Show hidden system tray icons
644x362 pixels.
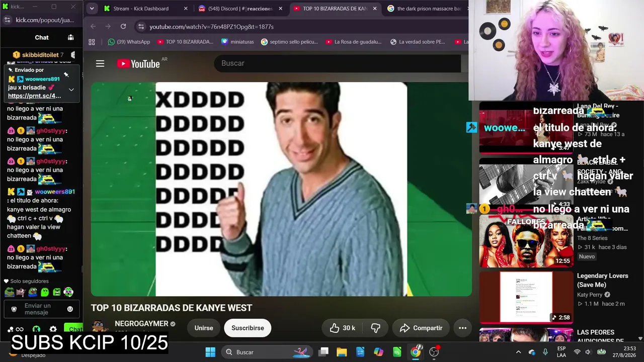tap(518, 352)
